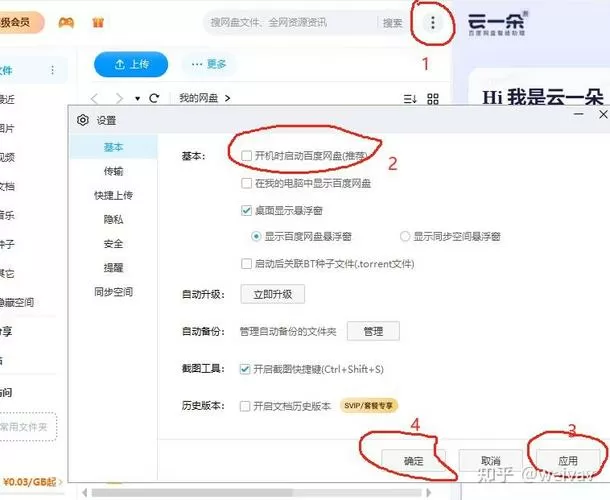The image size is (610, 500).
Task: Select the 快捷上传 settings tab
Action: pyautogui.click(x=114, y=195)
